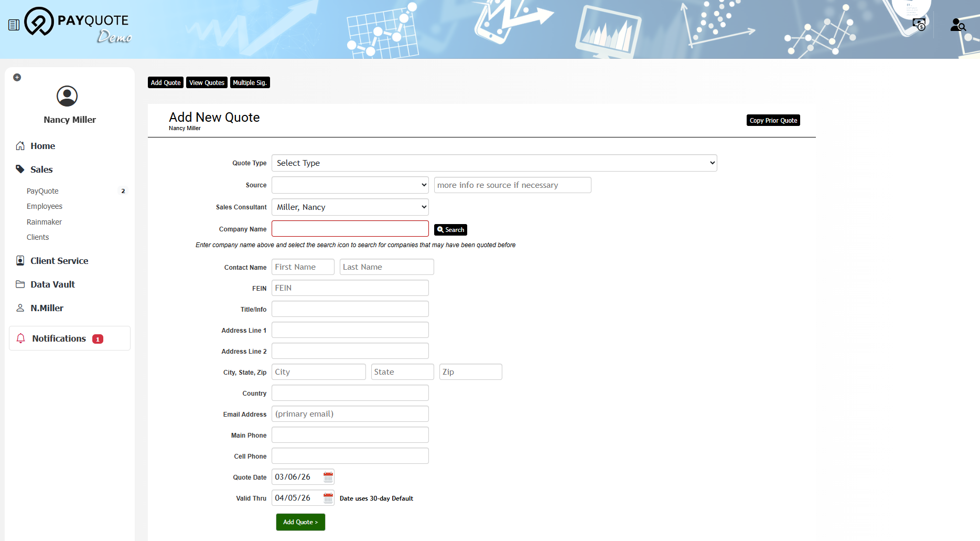Open the user search icon top right
Viewport: 980px width, 541px height.
957,25
